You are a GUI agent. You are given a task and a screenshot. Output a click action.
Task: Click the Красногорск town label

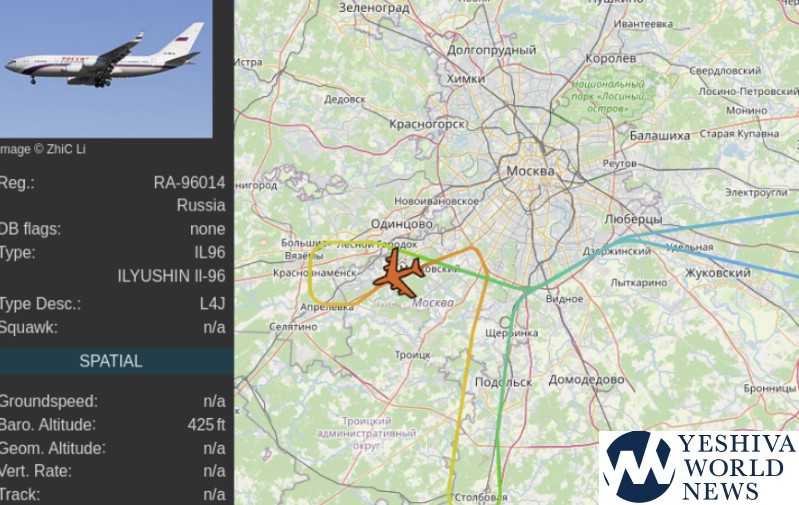point(427,124)
